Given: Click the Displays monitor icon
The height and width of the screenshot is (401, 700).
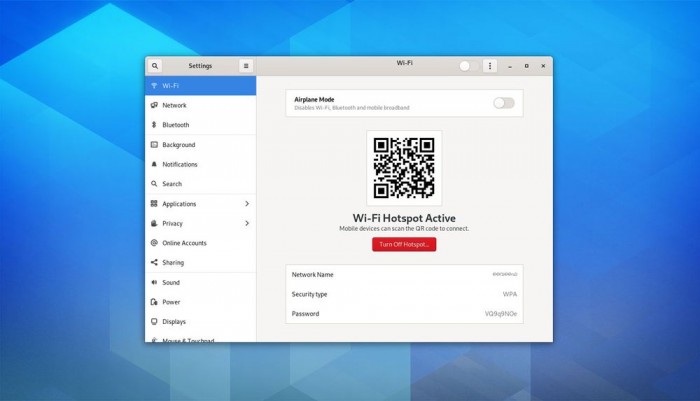Looking at the screenshot, I should (154, 322).
